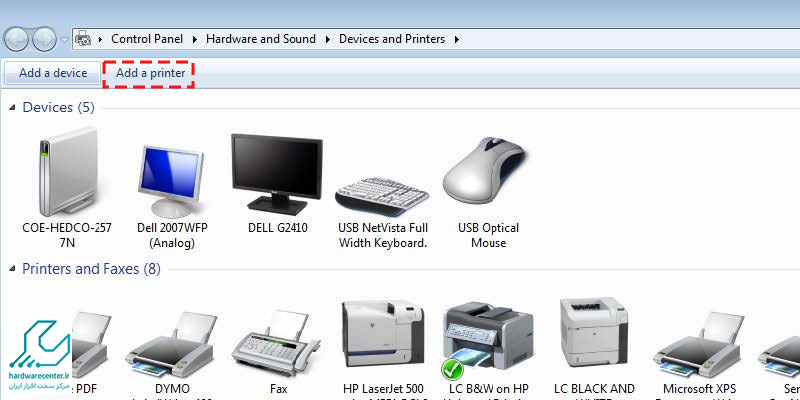Expand the arrow after Devices and Printers
This screenshot has height=400, width=800.
(x=456, y=39)
